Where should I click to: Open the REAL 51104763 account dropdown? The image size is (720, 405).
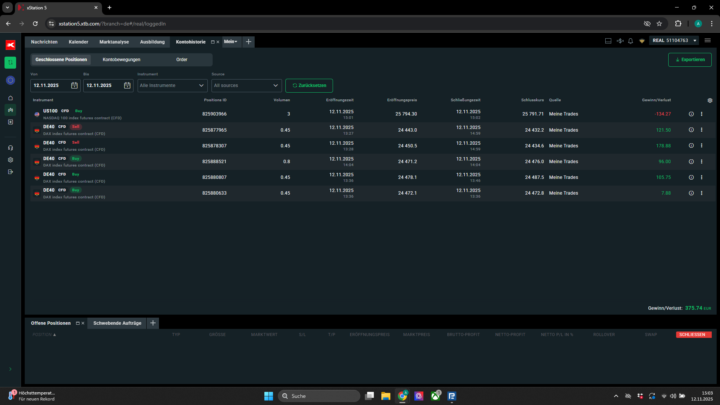(x=675, y=40)
